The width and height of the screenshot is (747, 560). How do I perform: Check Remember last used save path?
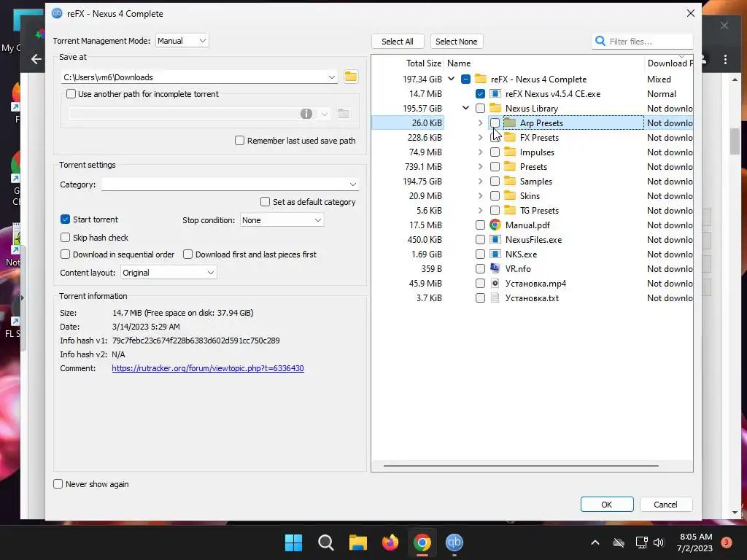coord(239,141)
